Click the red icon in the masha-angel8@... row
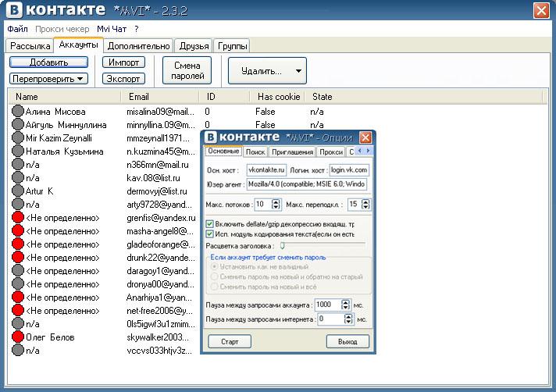Image resolution: width=556 pixels, height=392 pixels. tap(18, 230)
